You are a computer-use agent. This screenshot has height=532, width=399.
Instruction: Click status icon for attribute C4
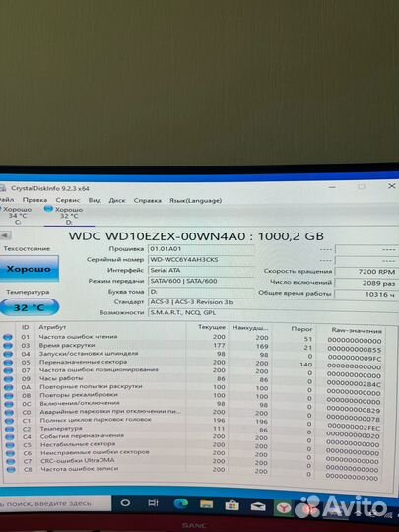tap(10, 437)
